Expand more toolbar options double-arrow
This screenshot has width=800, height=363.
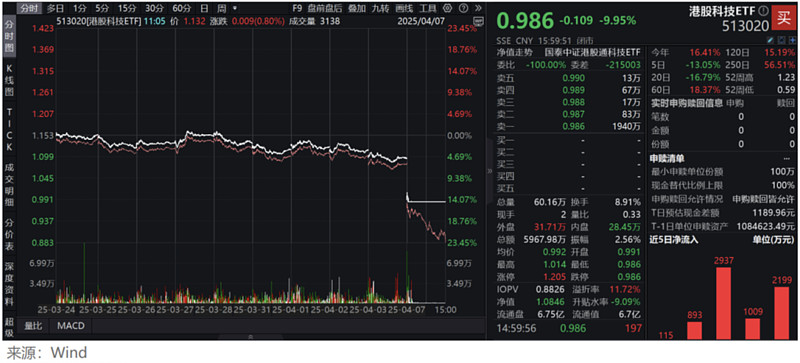click(x=478, y=8)
